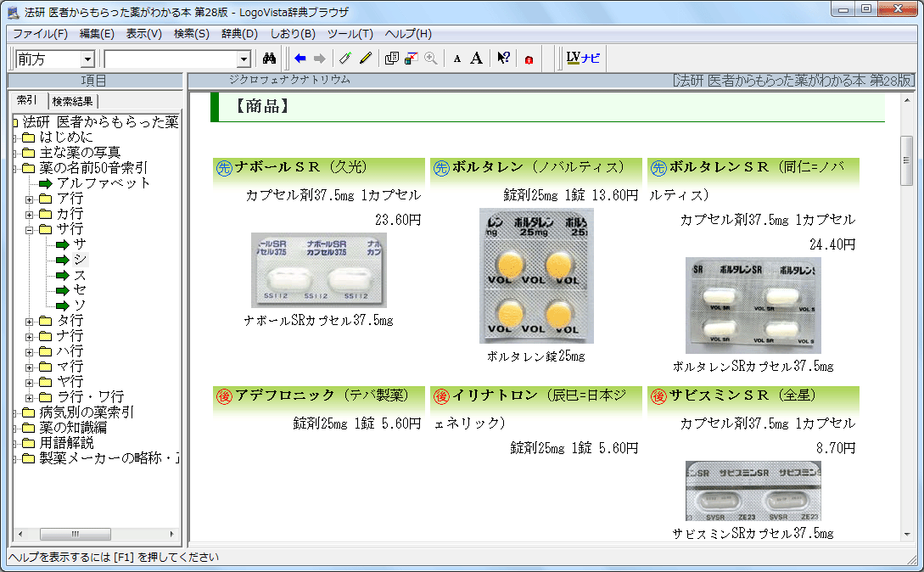Expand the タ行 tree folder
This screenshot has width=924, height=572.
[30, 321]
